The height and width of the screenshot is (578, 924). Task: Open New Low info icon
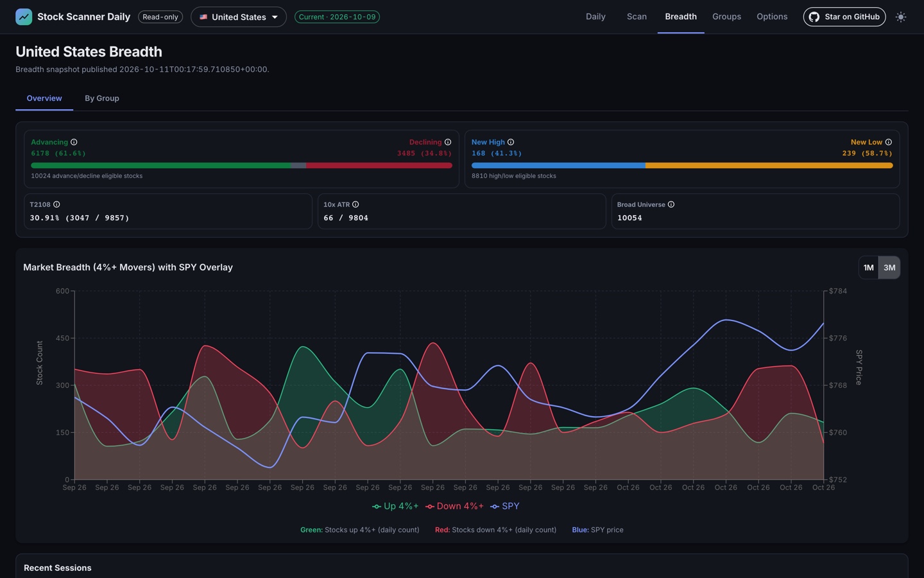point(889,142)
